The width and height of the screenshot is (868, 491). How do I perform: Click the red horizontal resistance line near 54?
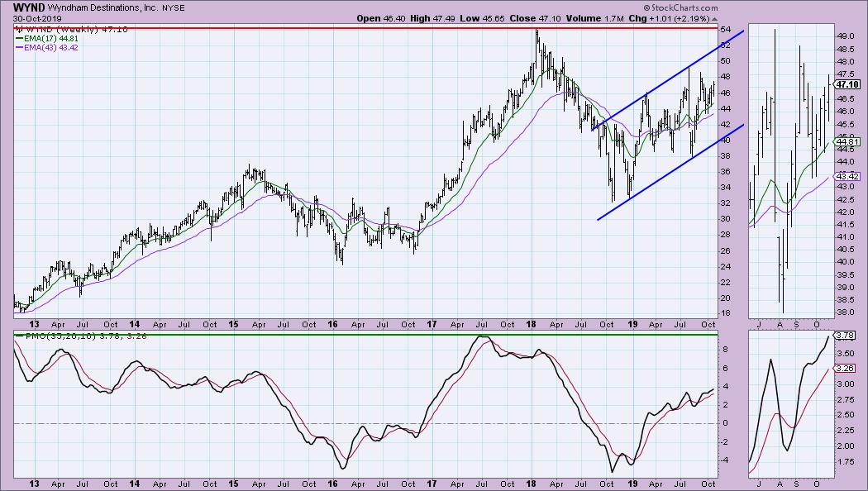tap(365, 27)
